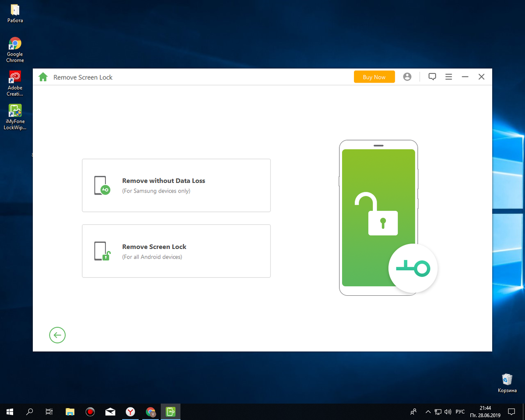Image resolution: width=525 pixels, height=420 pixels.
Task: Open Yandex browser from taskbar
Action: point(130,412)
